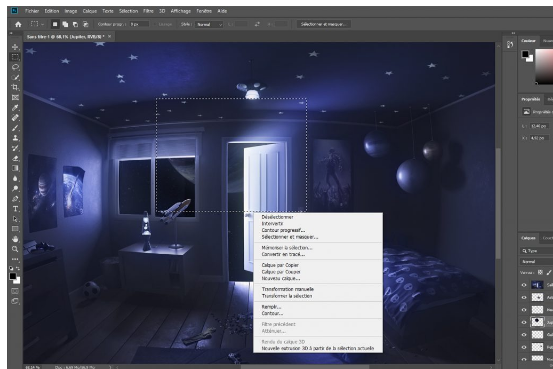The width and height of the screenshot is (553, 369).
Task: Select the Spot Healing Brush tool
Action: coord(15,118)
